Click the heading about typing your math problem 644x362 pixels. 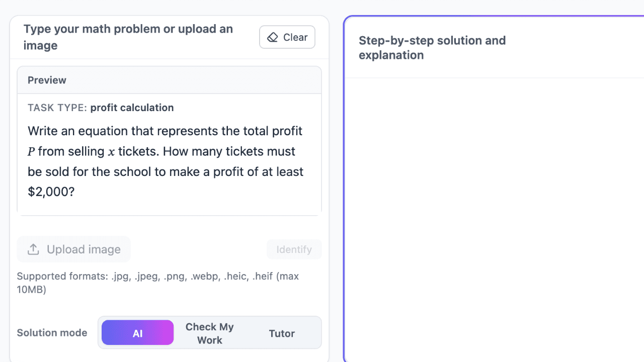tap(128, 37)
